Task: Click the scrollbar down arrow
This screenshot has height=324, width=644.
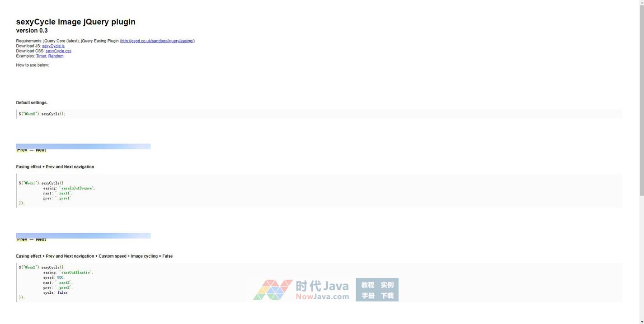Action: pyautogui.click(x=641, y=321)
